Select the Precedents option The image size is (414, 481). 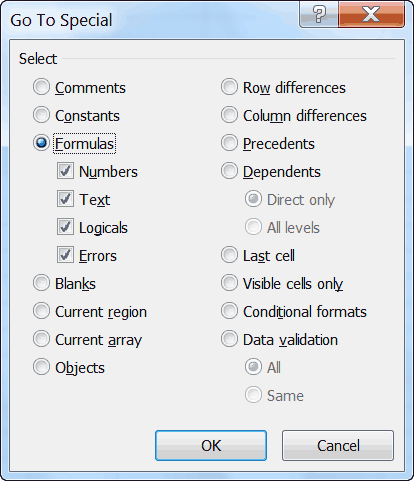click(x=229, y=143)
